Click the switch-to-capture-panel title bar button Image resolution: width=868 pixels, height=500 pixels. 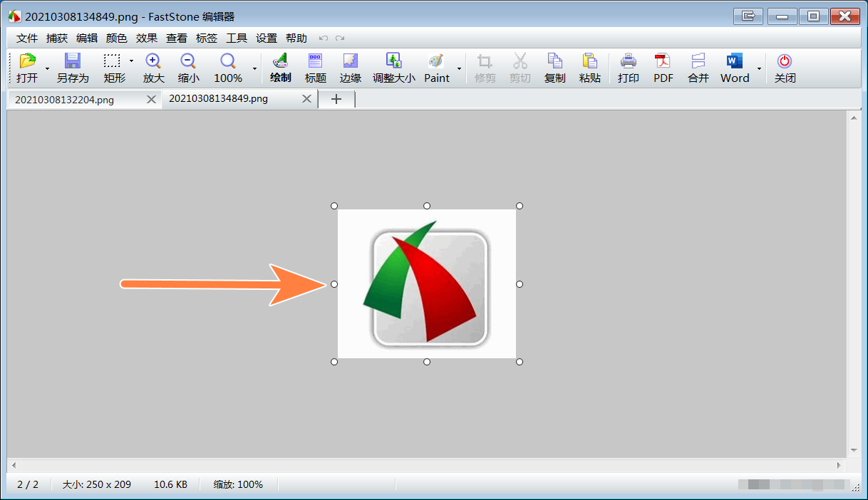pyautogui.click(x=748, y=16)
